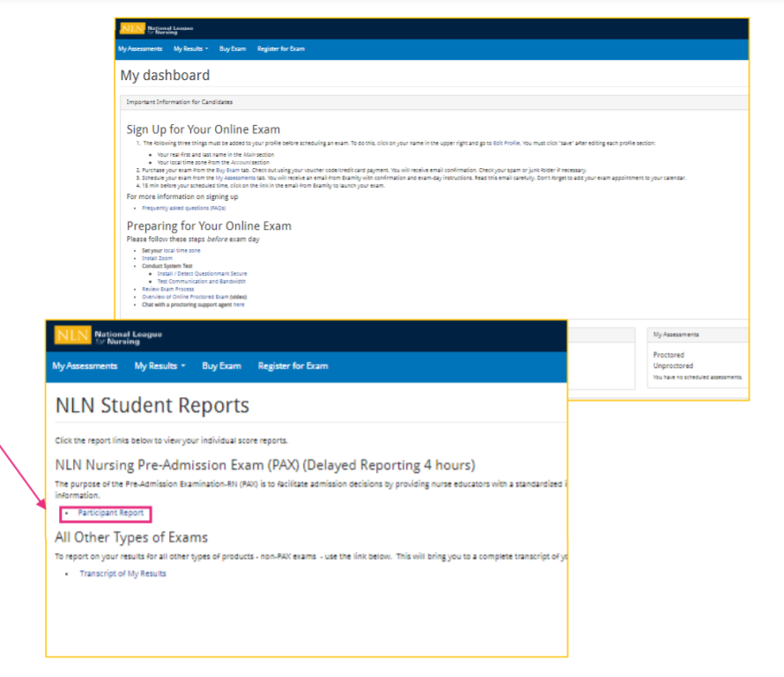Image resolution: width=784 pixels, height=677 pixels.
Task: Open Register for Exam in the dashboard navbar
Action: click(x=280, y=49)
